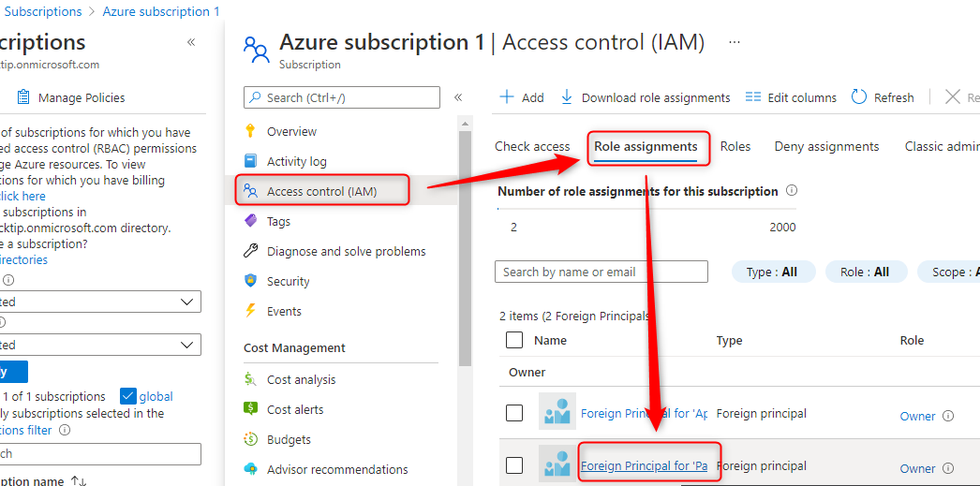Toggle the checked global filter checkbox
The height and width of the screenshot is (486, 980).
click(128, 396)
